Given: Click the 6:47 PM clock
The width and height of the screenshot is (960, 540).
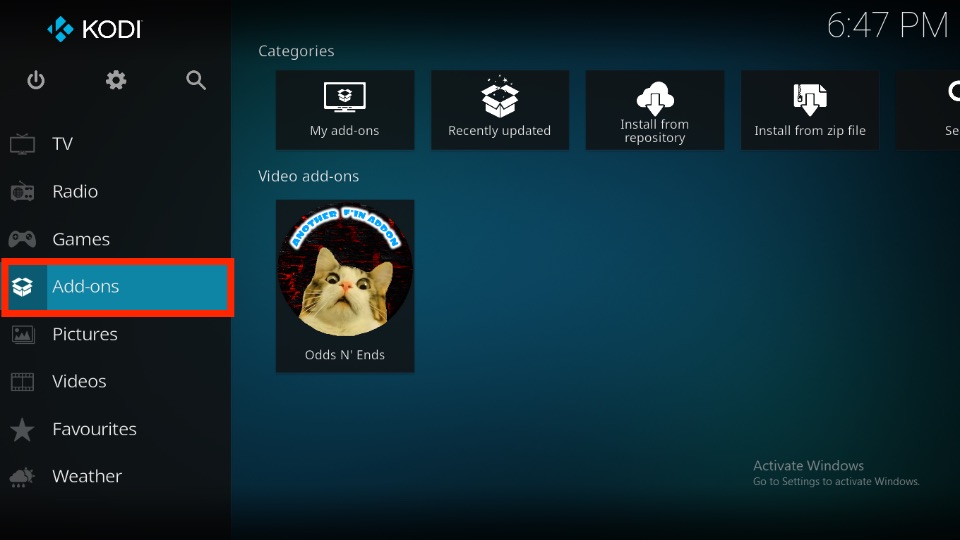Looking at the screenshot, I should (887, 26).
